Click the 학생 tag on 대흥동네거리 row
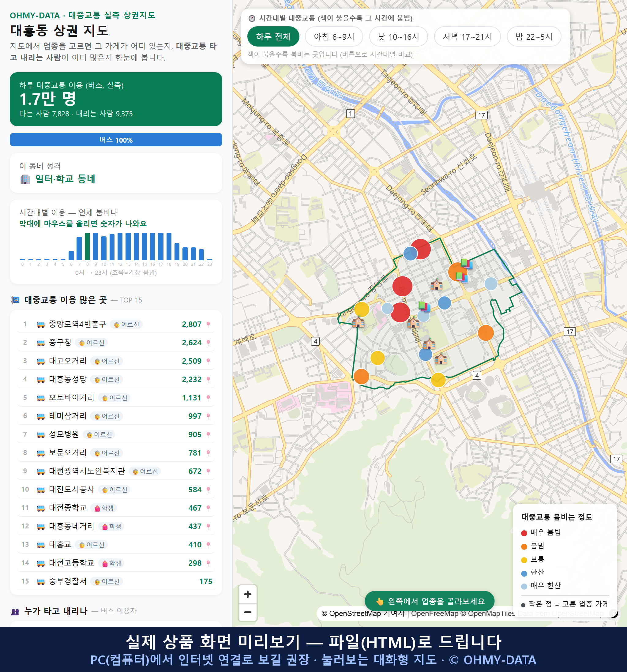This screenshot has height=672, width=627. point(111,526)
